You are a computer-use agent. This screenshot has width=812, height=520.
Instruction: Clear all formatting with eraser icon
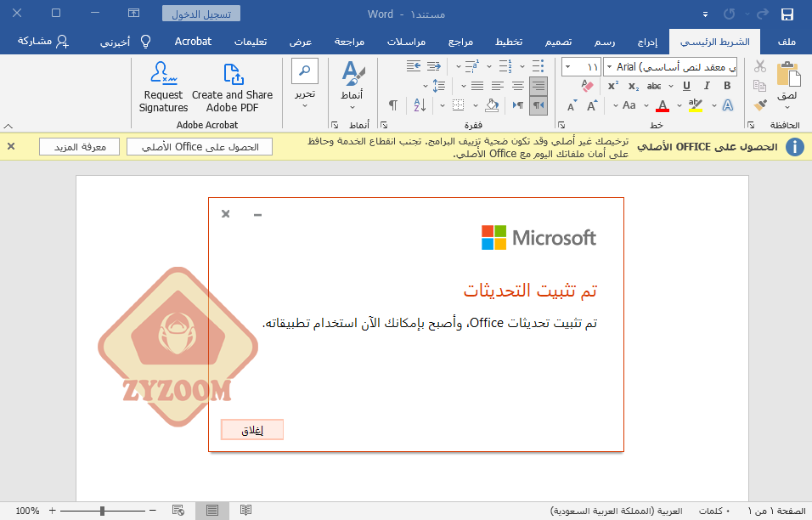point(587,86)
